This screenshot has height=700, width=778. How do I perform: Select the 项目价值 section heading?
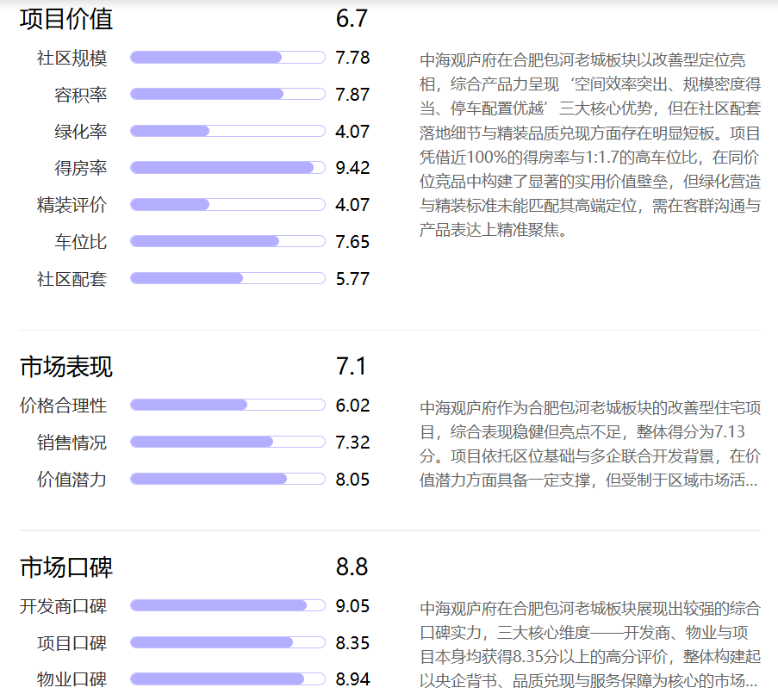66,19
